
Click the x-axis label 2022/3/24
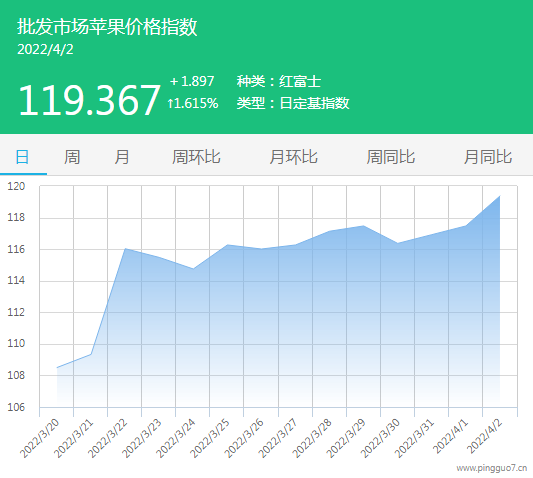click(175, 439)
